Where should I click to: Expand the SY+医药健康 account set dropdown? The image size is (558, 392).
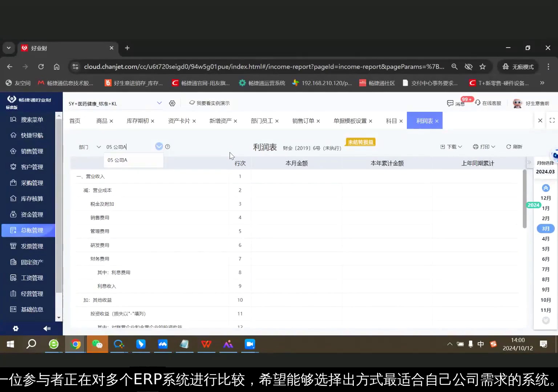tap(159, 103)
